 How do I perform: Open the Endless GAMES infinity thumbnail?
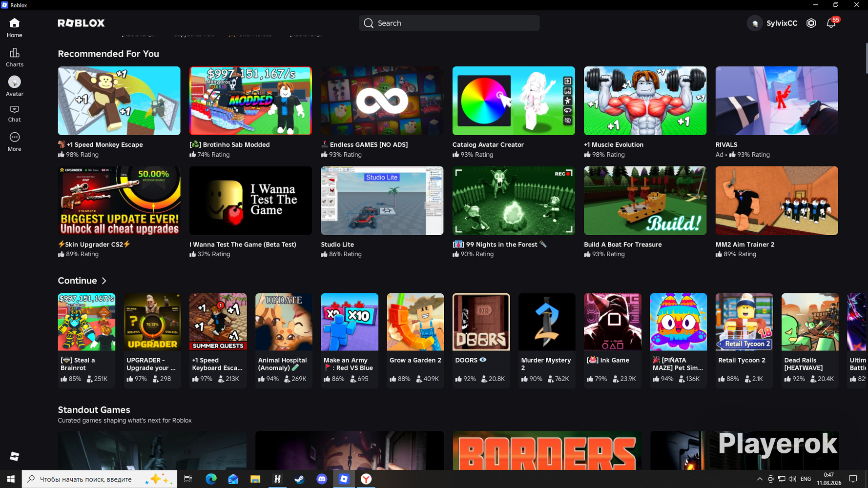(x=382, y=101)
